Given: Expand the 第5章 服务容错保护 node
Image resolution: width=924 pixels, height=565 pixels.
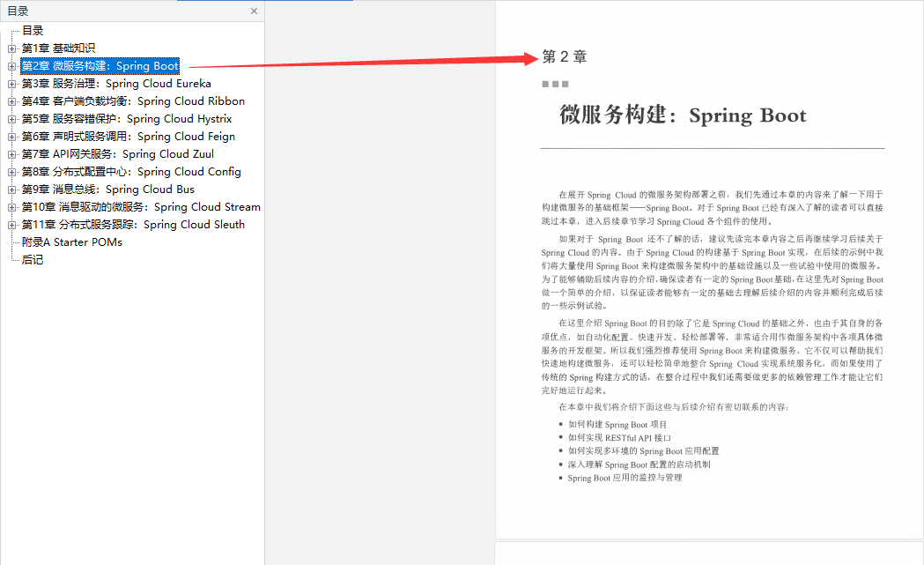Looking at the screenshot, I should point(11,119).
